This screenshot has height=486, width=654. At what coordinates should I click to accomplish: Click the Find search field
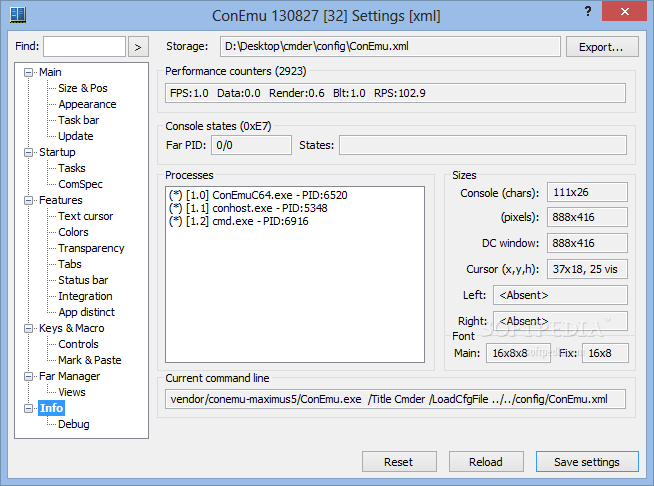tap(84, 46)
